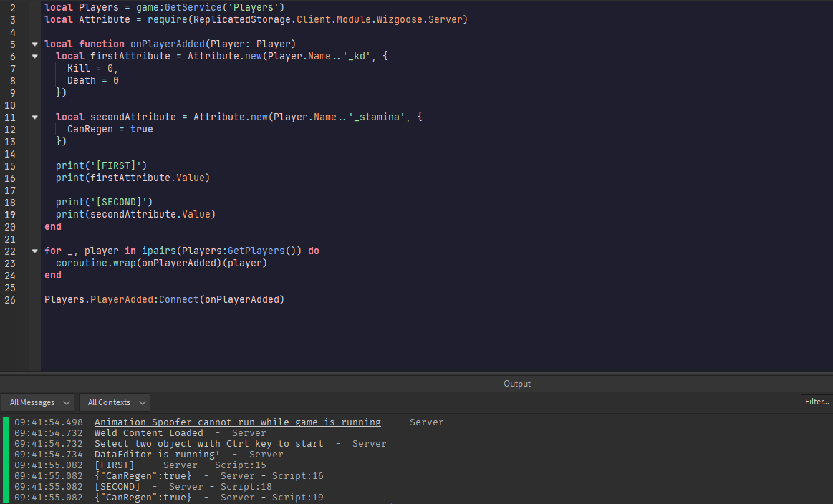Open the All Contexts dropdown
The height and width of the screenshot is (504, 833).
[x=114, y=402]
